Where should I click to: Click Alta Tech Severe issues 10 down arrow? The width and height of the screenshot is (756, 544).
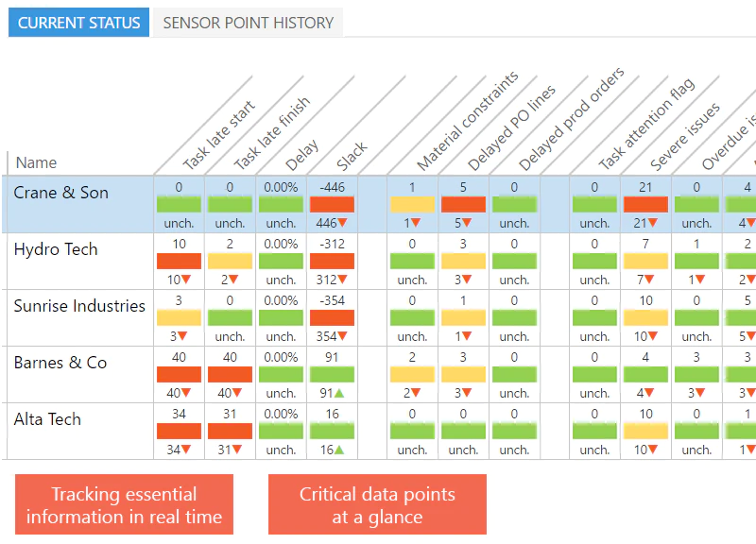(653, 450)
